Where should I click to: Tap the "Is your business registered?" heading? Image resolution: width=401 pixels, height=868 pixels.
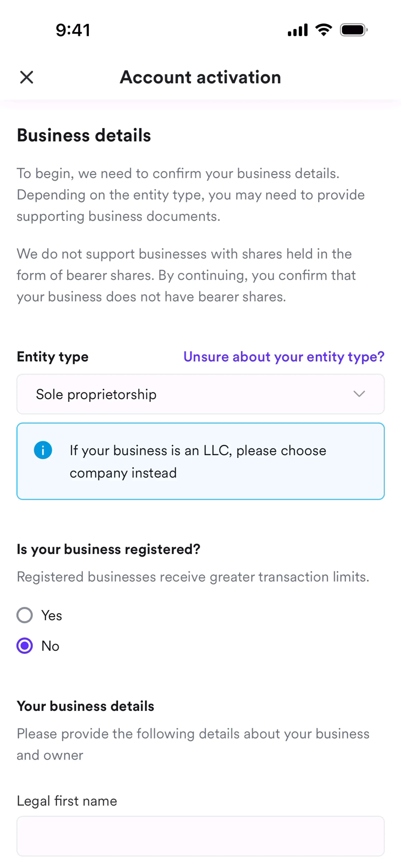coord(108,549)
